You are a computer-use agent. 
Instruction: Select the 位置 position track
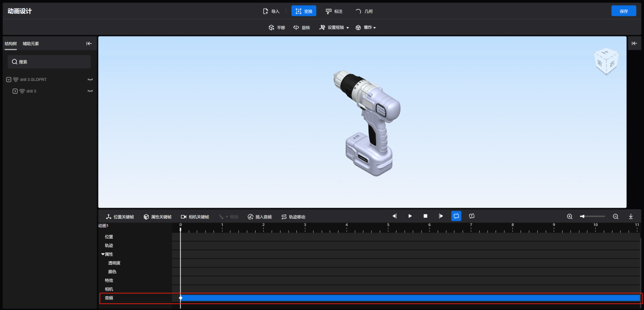(x=109, y=237)
